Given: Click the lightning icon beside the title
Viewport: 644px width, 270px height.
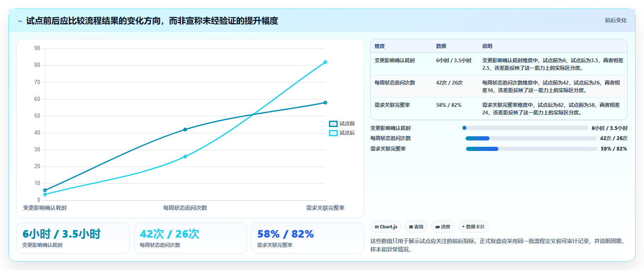Looking at the screenshot, I should coord(20,21).
